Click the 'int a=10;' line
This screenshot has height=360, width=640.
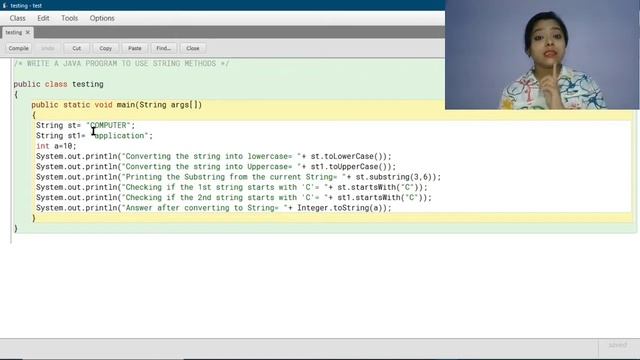pos(56,146)
